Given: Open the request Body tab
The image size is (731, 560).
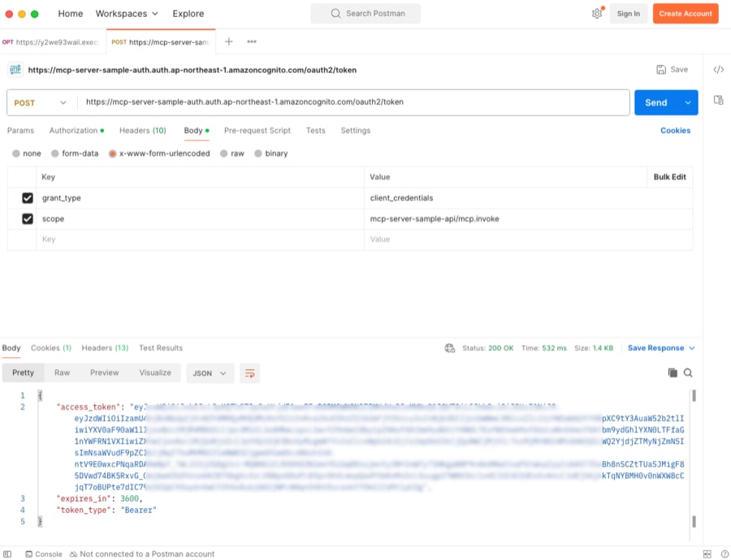Looking at the screenshot, I should (197, 131).
